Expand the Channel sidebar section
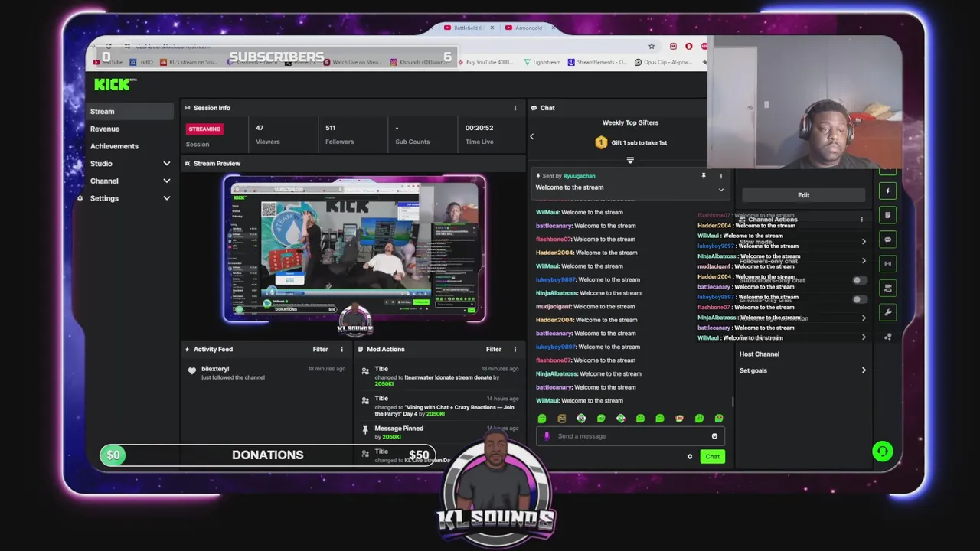This screenshot has height=551, width=980. [x=166, y=181]
